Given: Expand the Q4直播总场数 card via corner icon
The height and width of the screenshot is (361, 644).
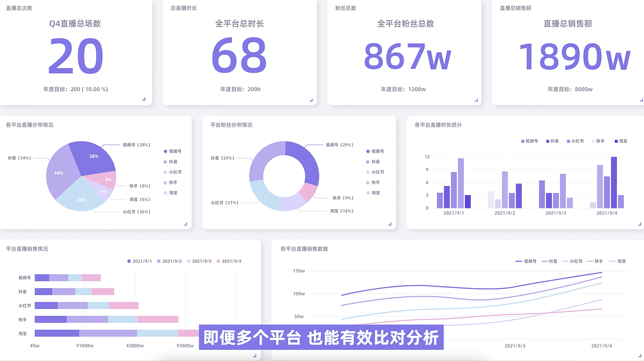Looking at the screenshot, I should point(145,99).
